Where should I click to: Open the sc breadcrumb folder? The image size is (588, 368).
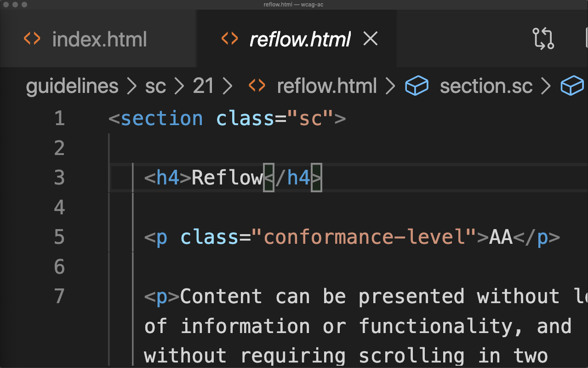(155, 86)
